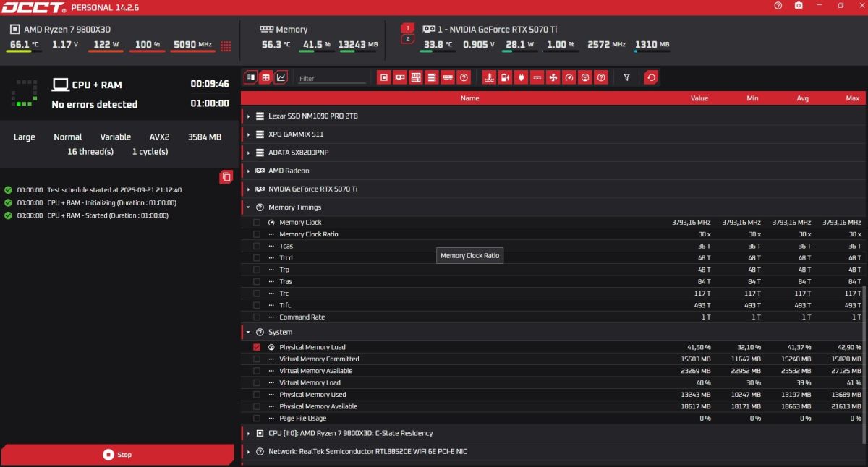Image resolution: width=868 pixels, height=467 pixels.
Task: Sort by the Max column header
Action: pyautogui.click(x=853, y=98)
